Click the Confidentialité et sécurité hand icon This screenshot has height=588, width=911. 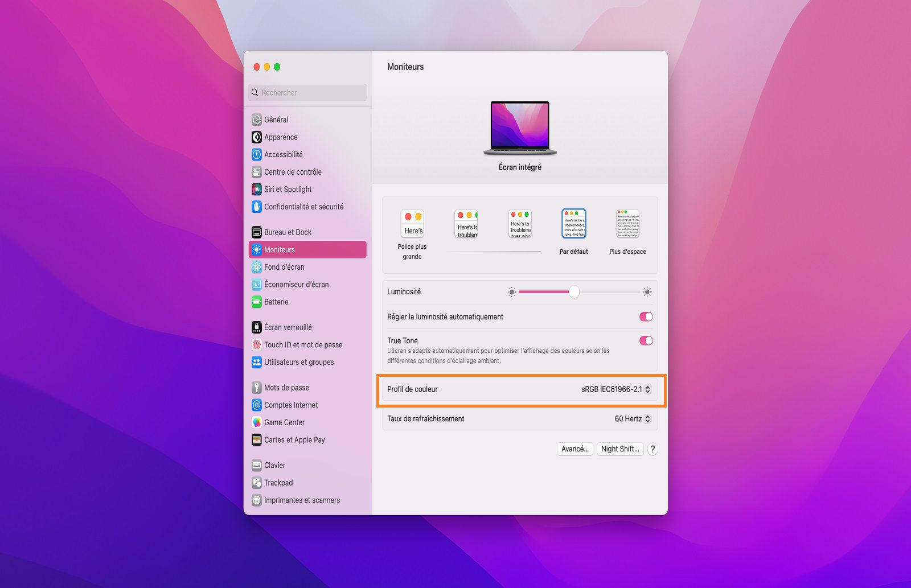pyautogui.click(x=257, y=207)
